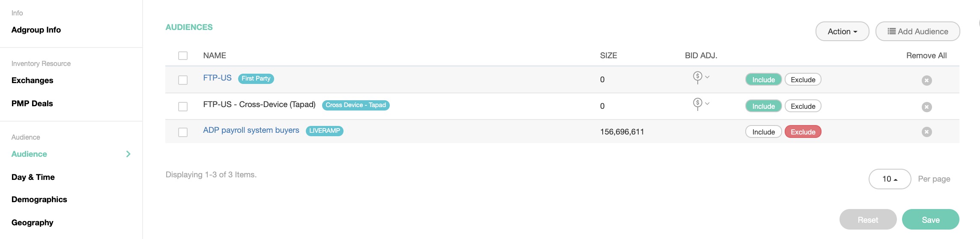Open bid adjustment for FTP-US Cross-Device row
Screen dimensions: 980x239
point(698,104)
